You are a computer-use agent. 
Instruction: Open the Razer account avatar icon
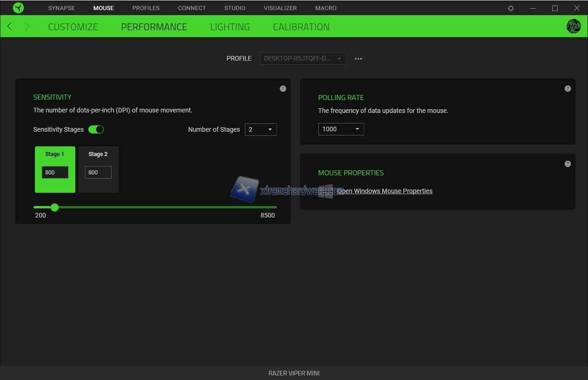[x=574, y=27]
